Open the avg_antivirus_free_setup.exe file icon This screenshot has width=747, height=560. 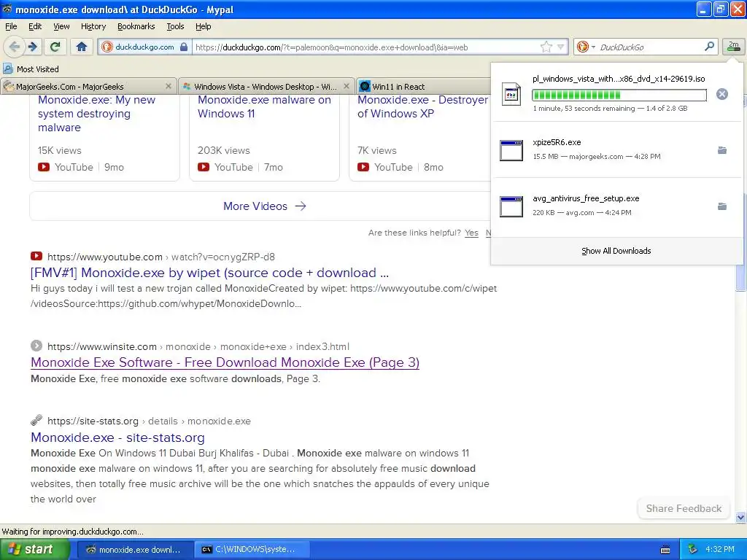[x=511, y=206]
